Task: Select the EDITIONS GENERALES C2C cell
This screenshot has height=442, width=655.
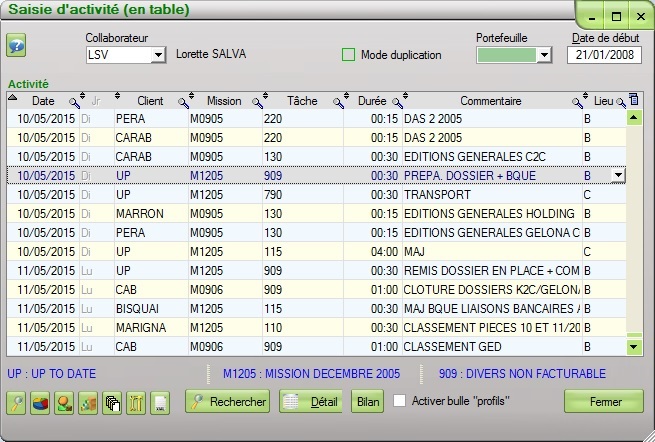Action: [492, 157]
